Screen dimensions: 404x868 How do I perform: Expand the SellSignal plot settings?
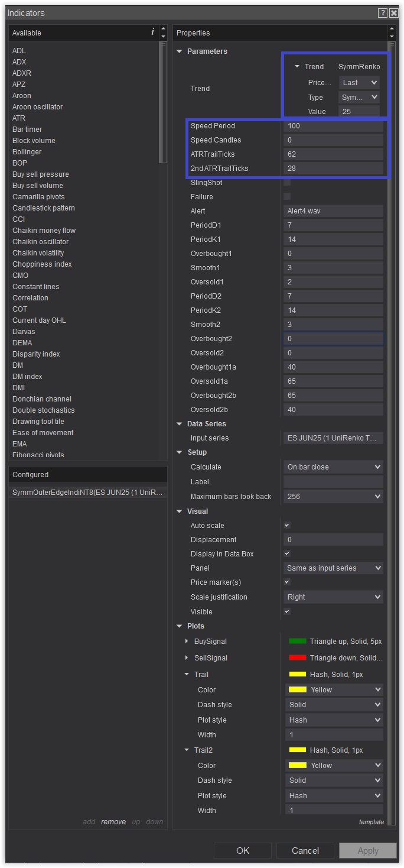click(187, 658)
